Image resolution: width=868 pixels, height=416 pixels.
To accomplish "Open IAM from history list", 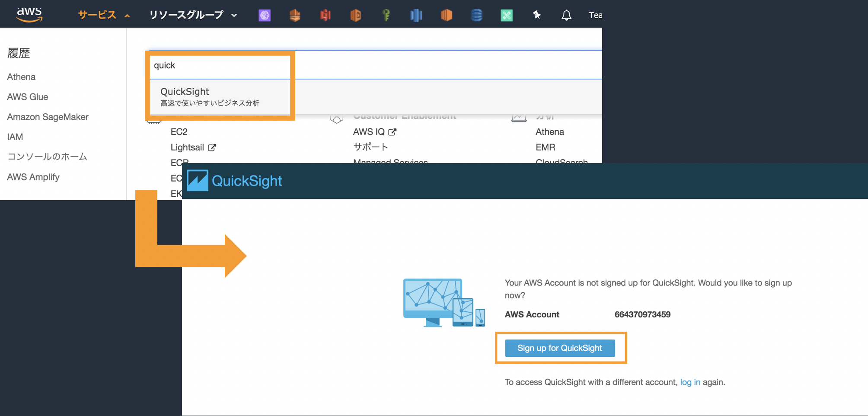I will point(15,137).
